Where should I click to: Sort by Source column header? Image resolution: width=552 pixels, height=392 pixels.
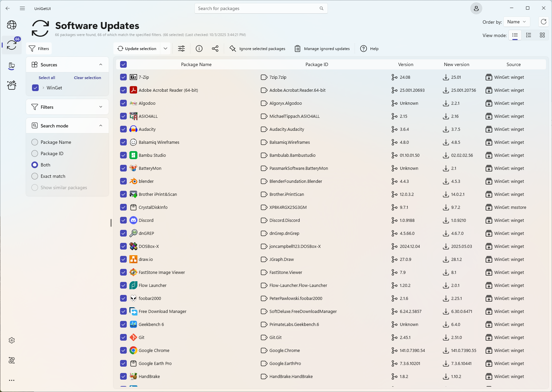point(514,64)
